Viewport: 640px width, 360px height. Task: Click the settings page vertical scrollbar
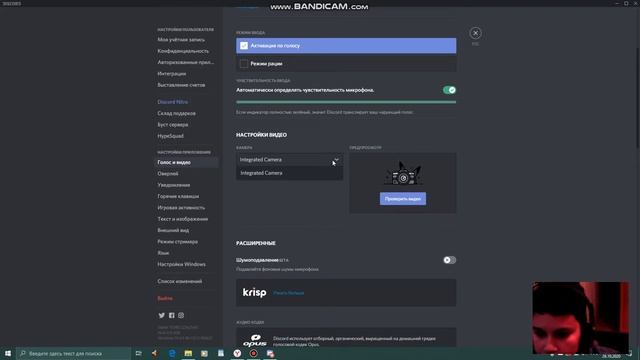[x=638, y=98]
